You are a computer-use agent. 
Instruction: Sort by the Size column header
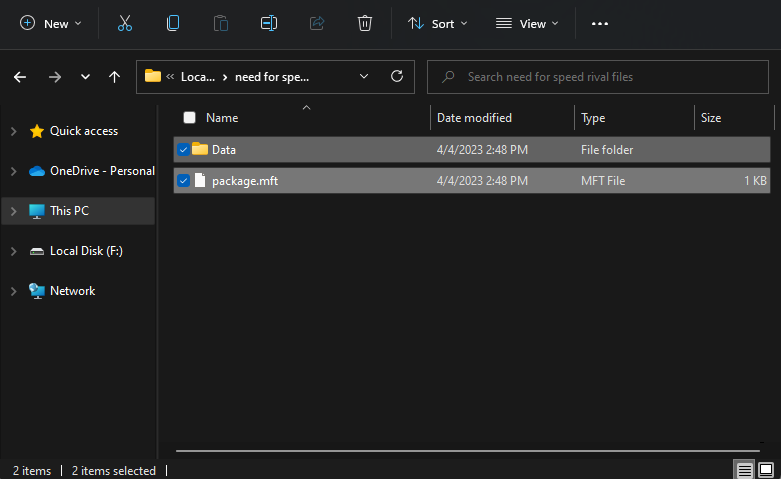click(711, 118)
